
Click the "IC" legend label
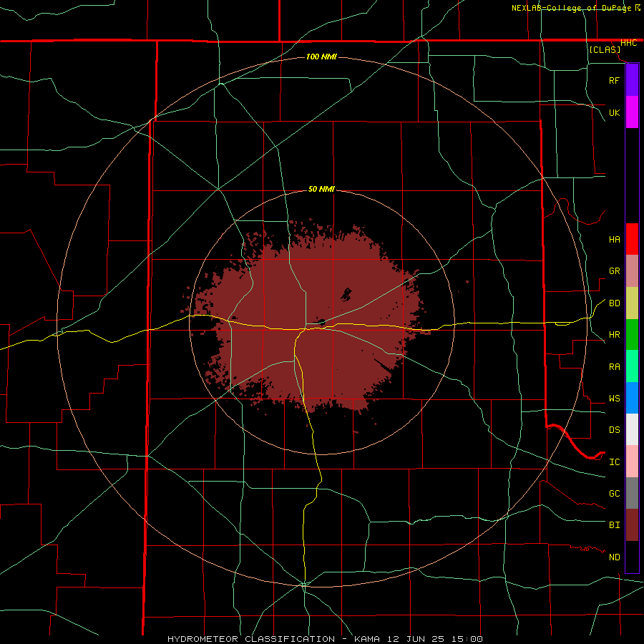[x=614, y=462]
